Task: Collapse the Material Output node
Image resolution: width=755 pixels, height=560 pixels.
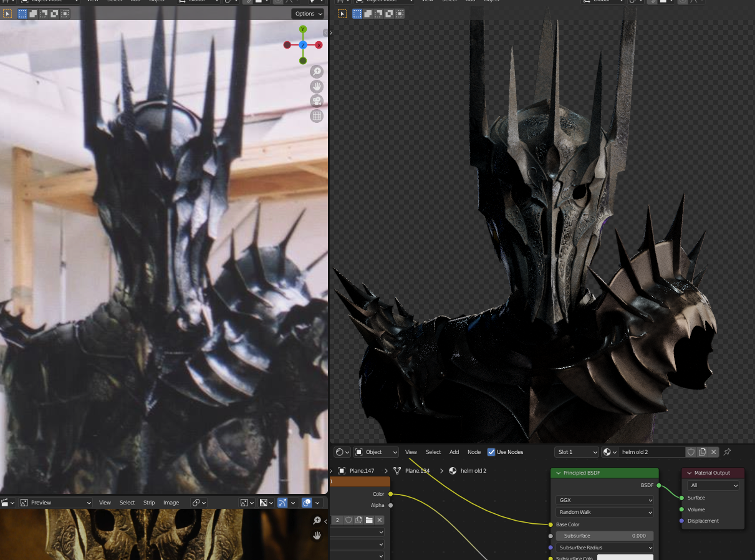Action: (x=690, y=473)
